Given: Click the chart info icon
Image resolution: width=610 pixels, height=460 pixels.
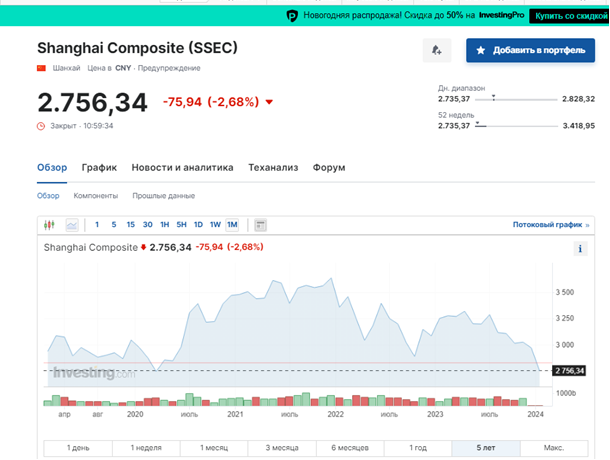Looking at the screenshot, I should [x=580, y=249].
